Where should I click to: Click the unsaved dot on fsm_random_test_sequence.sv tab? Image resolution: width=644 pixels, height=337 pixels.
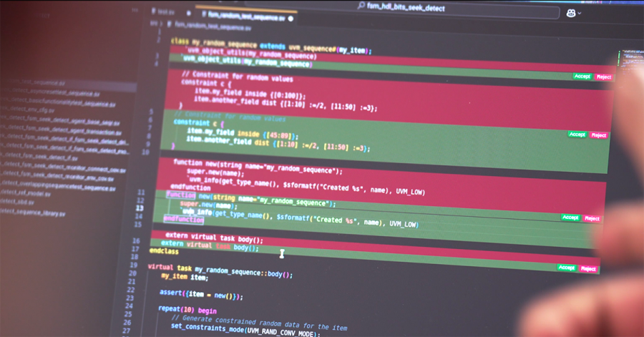tap(291, 19)
